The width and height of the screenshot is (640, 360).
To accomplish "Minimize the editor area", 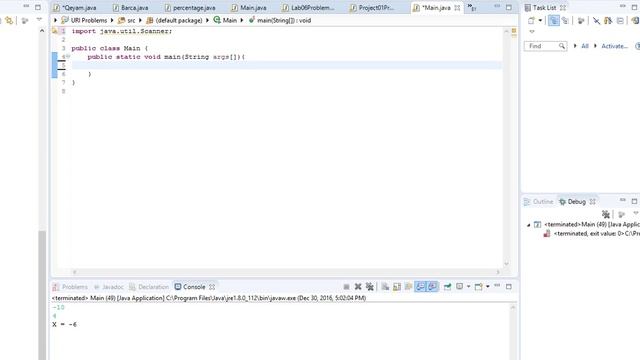I will point(497,7).
